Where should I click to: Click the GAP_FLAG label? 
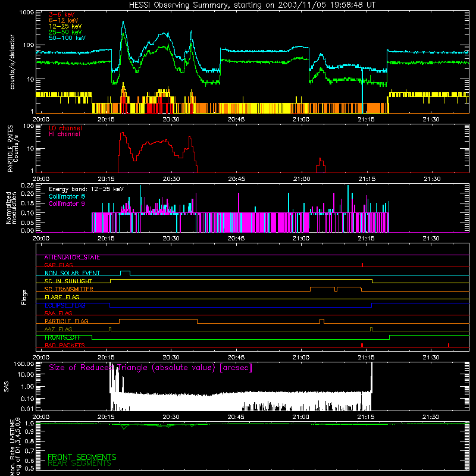pyautogui.click(x=58, y=265)
